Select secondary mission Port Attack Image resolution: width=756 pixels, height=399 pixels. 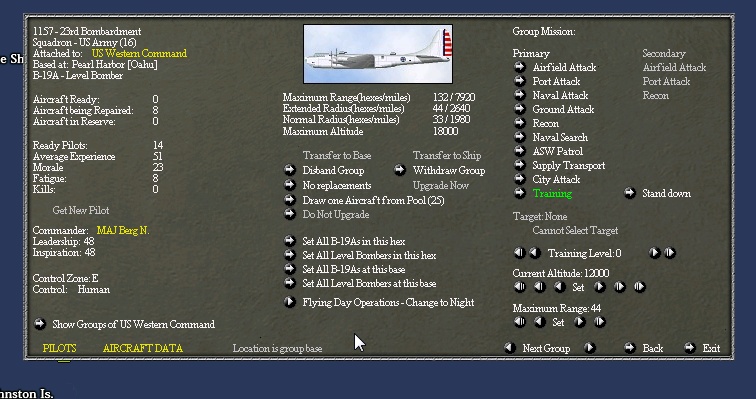click(x=666, y=81)
